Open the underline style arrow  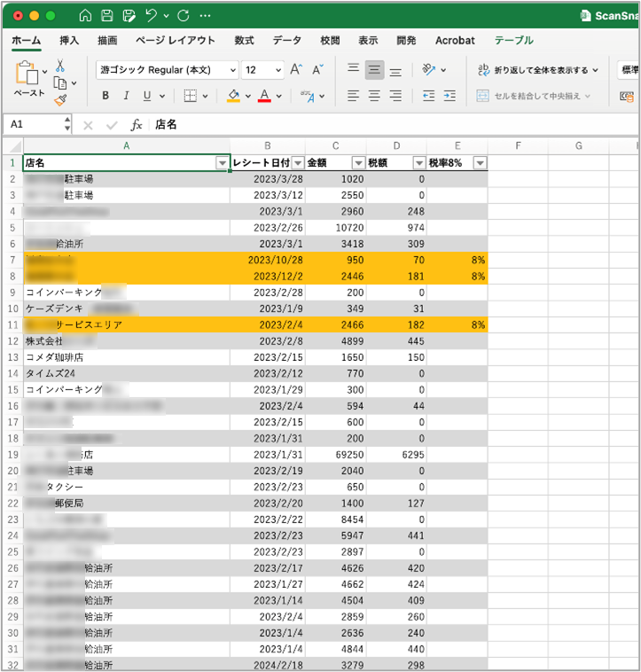[162, 96]
